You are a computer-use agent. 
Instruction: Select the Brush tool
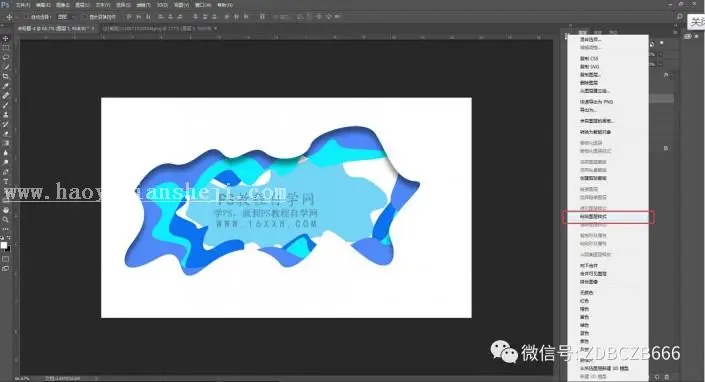point(5,105)
